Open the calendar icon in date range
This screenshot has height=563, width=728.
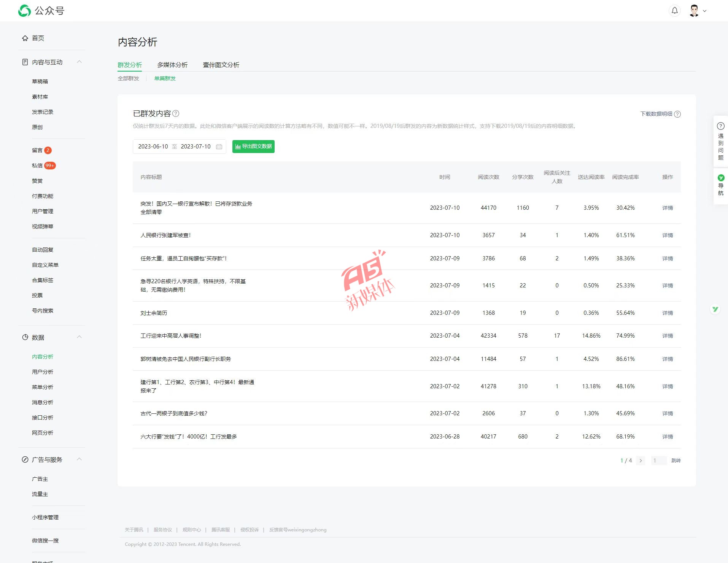[219, 147]
